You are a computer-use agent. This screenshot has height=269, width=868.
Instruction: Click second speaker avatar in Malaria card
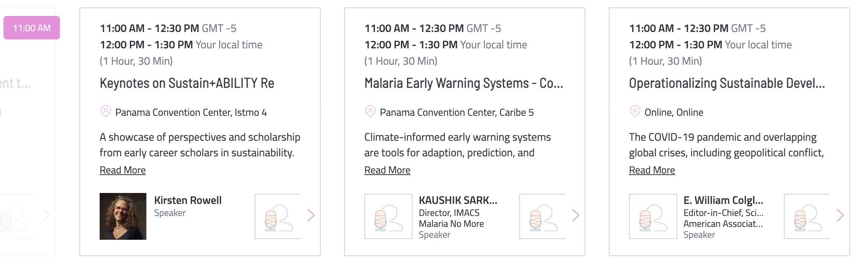[542, 216]
